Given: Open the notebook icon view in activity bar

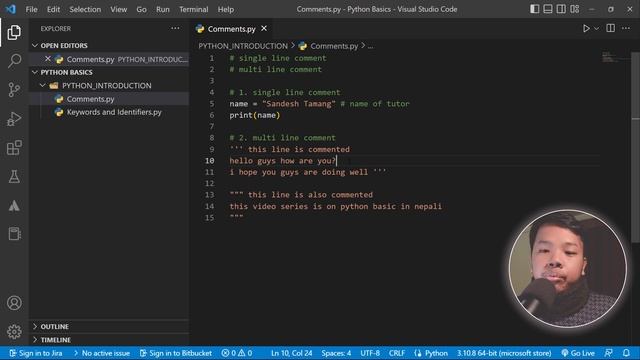Looking at the screenshot, I should click(x=14, y=234).
